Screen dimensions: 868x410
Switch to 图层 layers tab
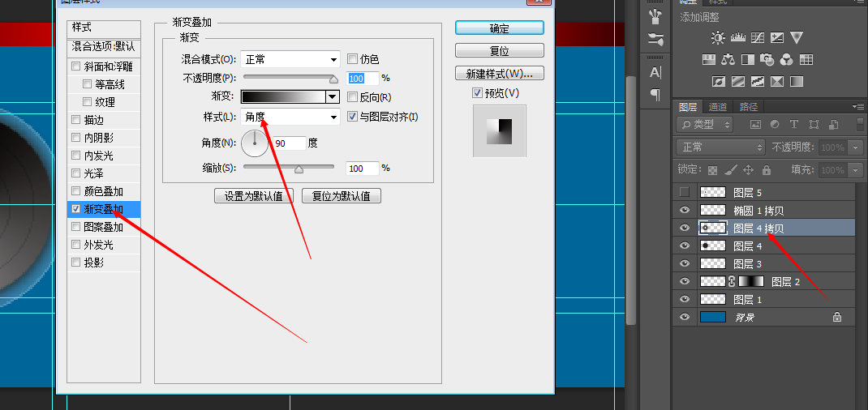click(688, 107)
